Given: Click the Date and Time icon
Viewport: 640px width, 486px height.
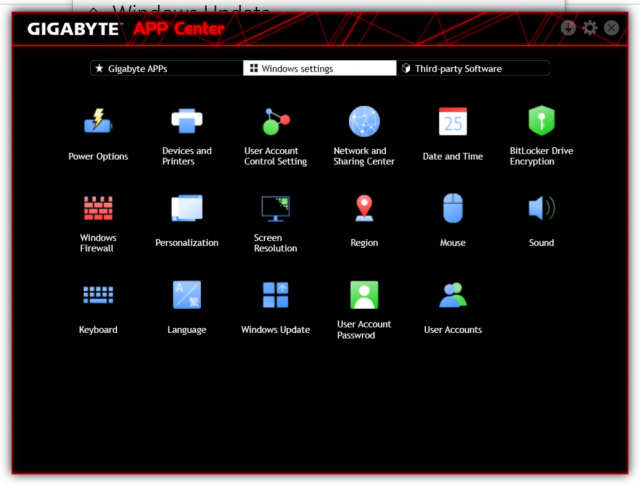Looking at the screenshot, I should pos(453,122).
